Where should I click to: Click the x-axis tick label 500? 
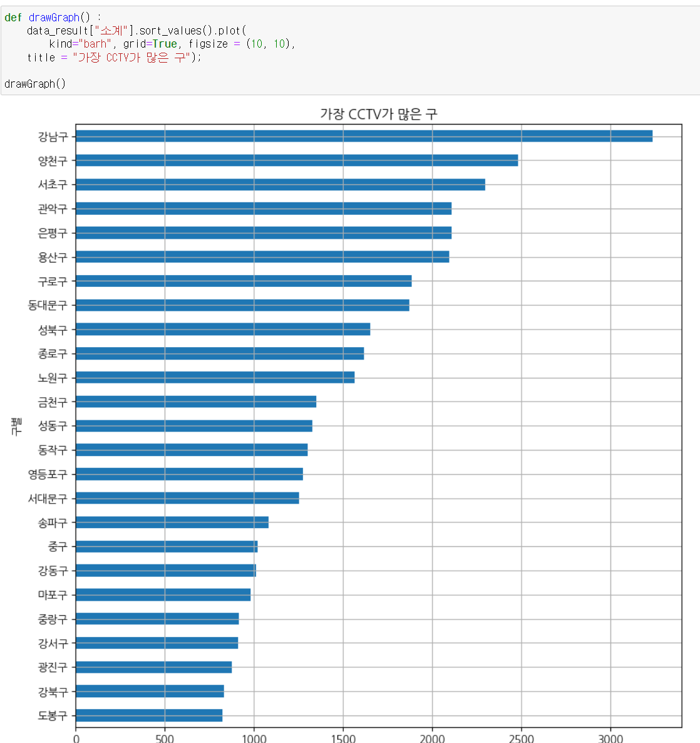click(x=165, y=738)
